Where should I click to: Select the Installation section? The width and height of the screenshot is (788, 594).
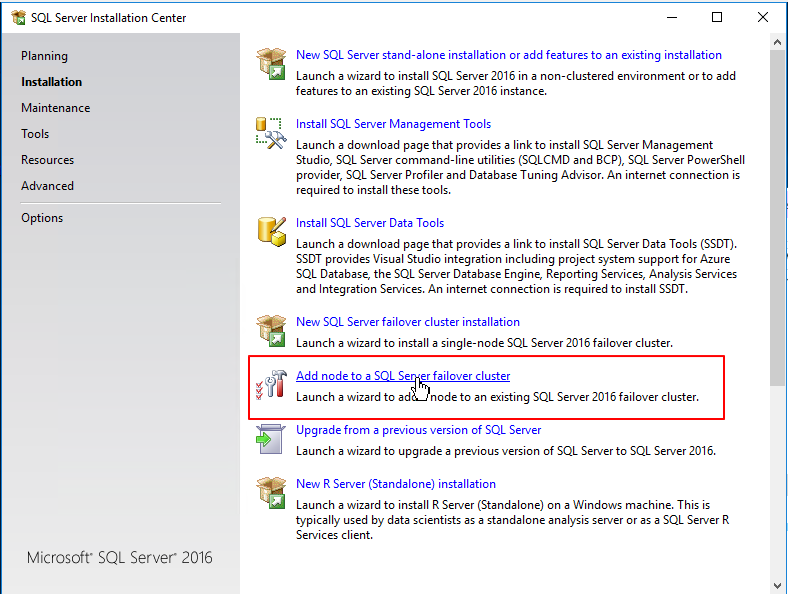(51, 82)
